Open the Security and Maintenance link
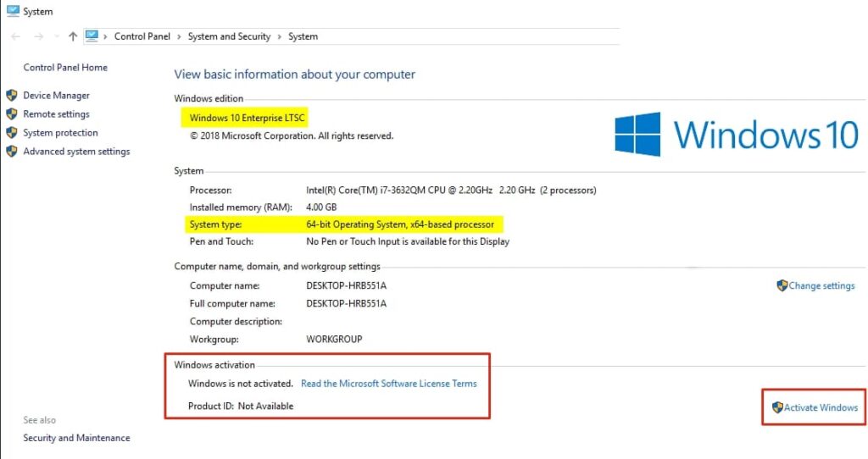This screenshot has width=868, height=459. coord(76,438)
